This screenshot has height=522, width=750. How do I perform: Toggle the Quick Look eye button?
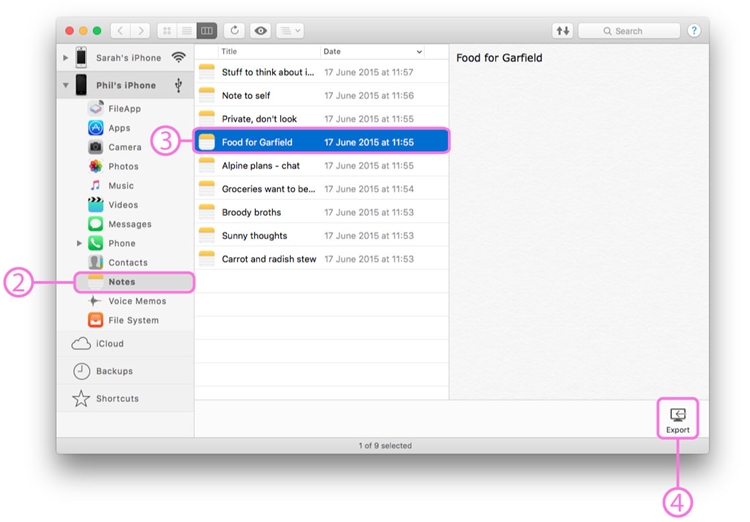[261, 31]
